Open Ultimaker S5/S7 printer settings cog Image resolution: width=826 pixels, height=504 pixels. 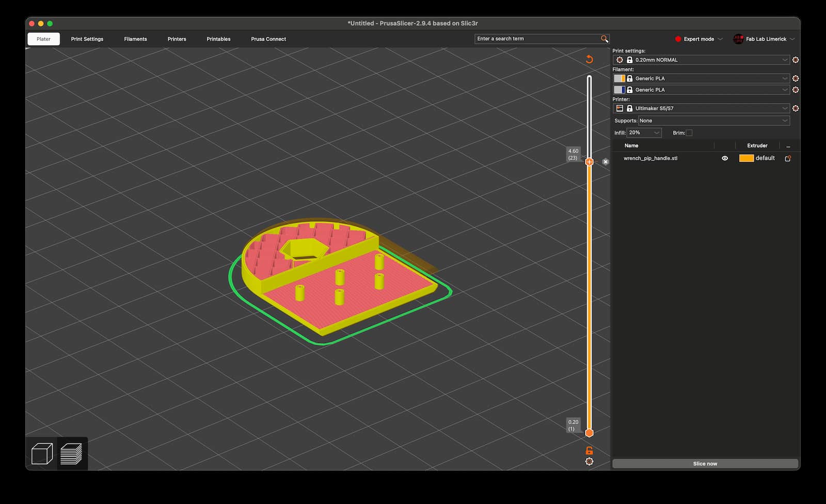pyautogui.click(x=796, y=108)
